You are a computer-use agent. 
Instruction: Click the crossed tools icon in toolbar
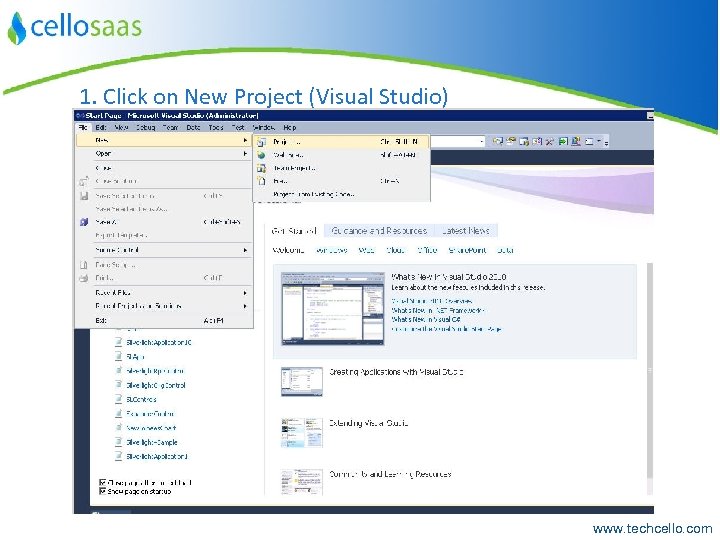coord(550,142)
